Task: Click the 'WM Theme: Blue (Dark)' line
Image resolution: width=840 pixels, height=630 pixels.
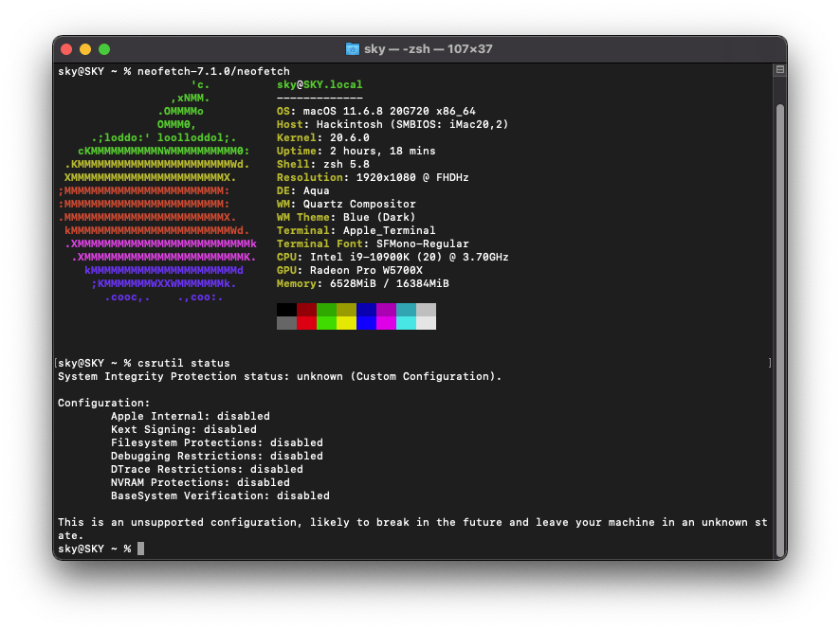Action: [x=346, y=217]
